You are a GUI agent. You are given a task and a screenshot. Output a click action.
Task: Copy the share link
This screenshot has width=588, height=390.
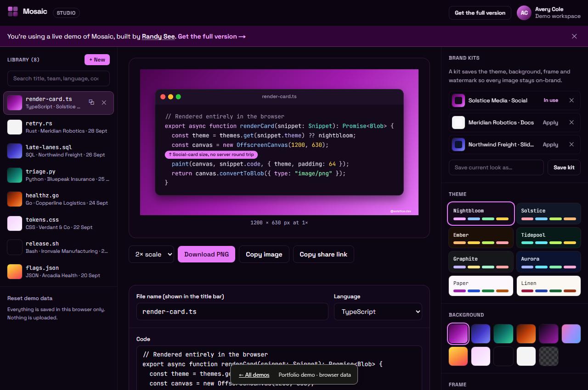point(323,254)
